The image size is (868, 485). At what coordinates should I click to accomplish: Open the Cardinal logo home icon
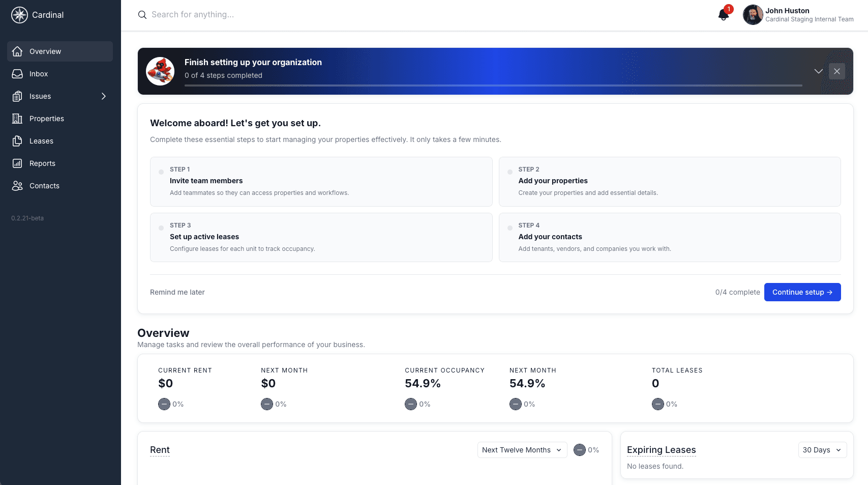pyautogui.click(x=19, y=15)
